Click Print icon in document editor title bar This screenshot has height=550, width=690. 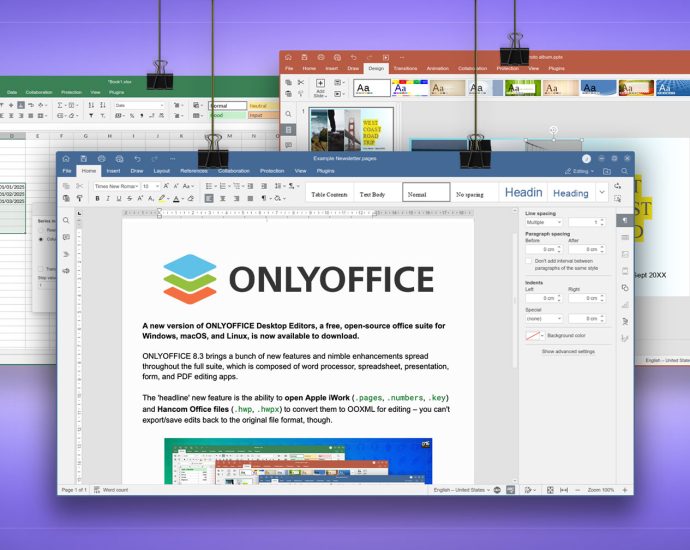102,158
